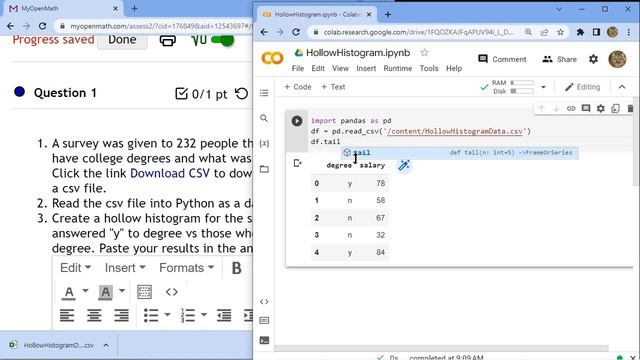The height and width of the screenshot is (360, 640).
Task: Open Chrome extensions puzzle icon
Action: 580,32
